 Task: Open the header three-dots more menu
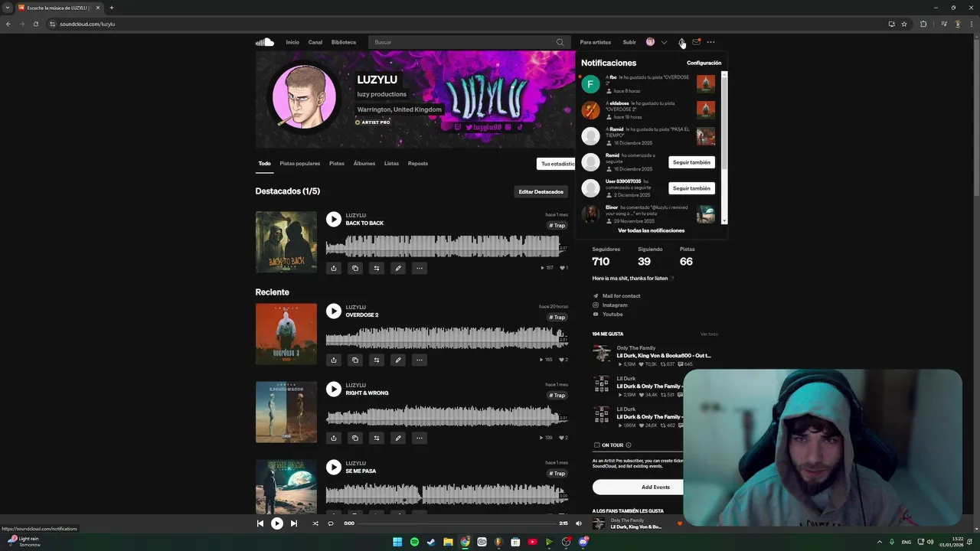coord(710,42)
